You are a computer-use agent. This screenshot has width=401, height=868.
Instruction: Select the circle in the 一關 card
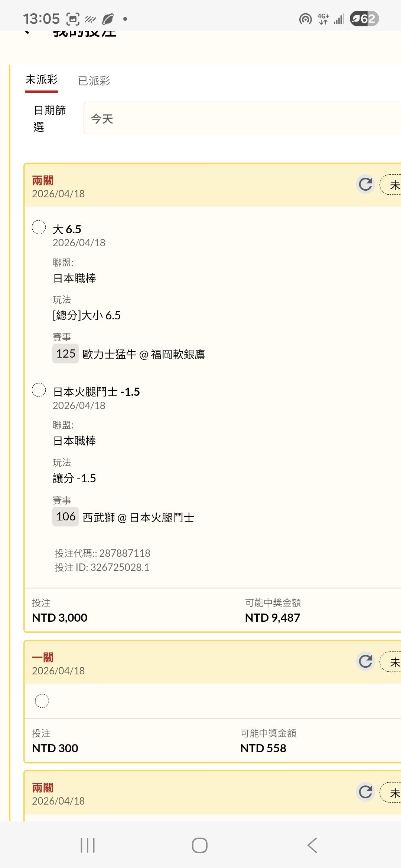tap(42, 701)
